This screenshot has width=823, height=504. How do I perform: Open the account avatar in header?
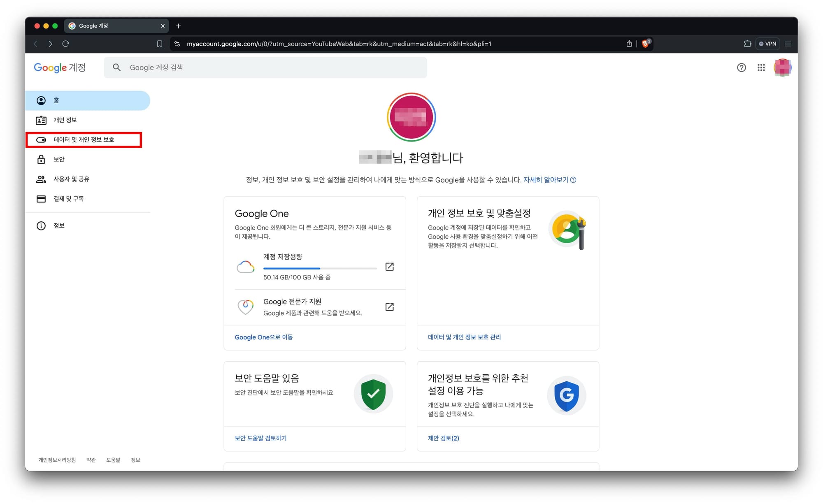pos(782,67)
